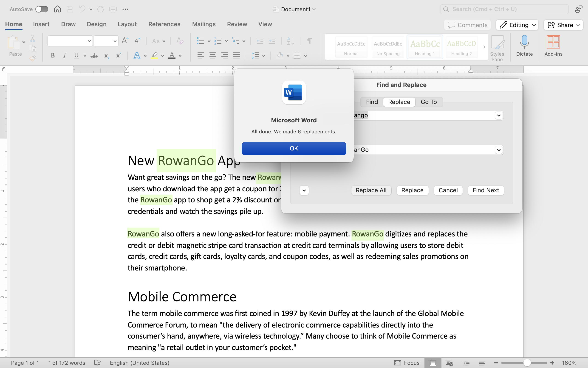This screenshot has height=368, width=588.
Task: Click the Subscript icon
Action: (x=107, y=56)
